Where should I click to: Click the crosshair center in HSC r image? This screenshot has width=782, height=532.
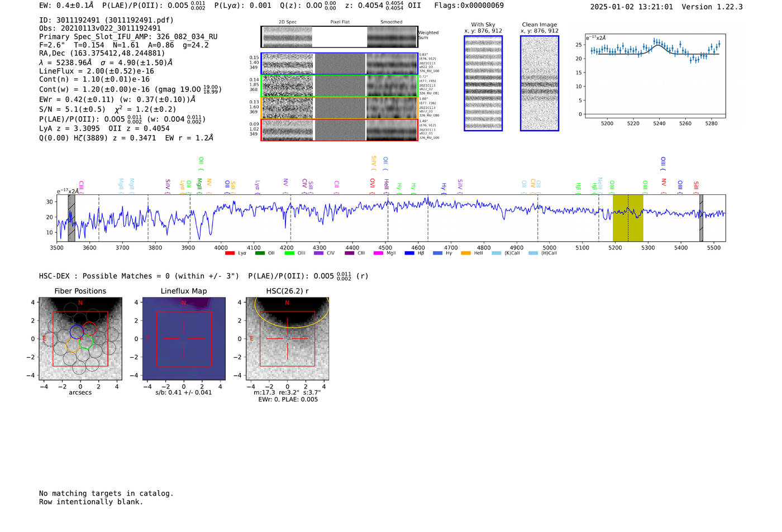pos(287,338)
